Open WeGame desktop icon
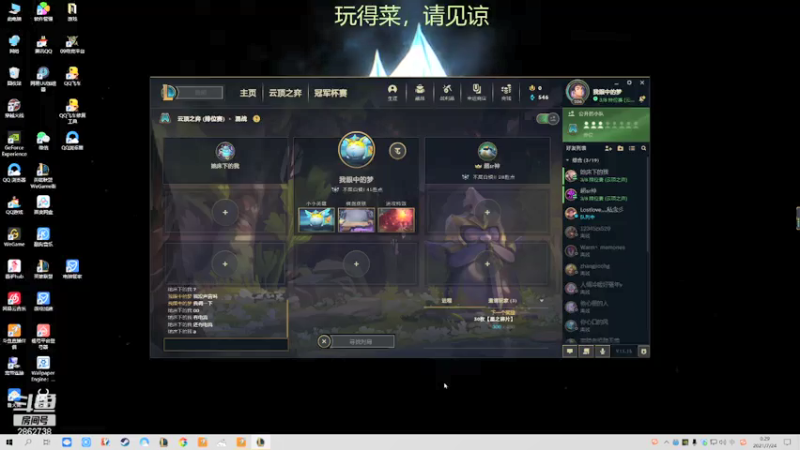 14,237
